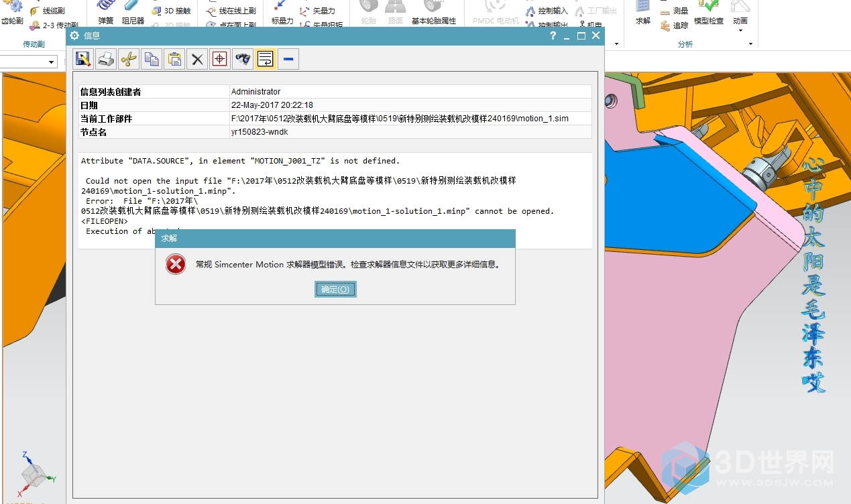This screenshot has height=504, width=851.
Task: Create a 3D 接触 contact
Action: (x=172, y=11)
